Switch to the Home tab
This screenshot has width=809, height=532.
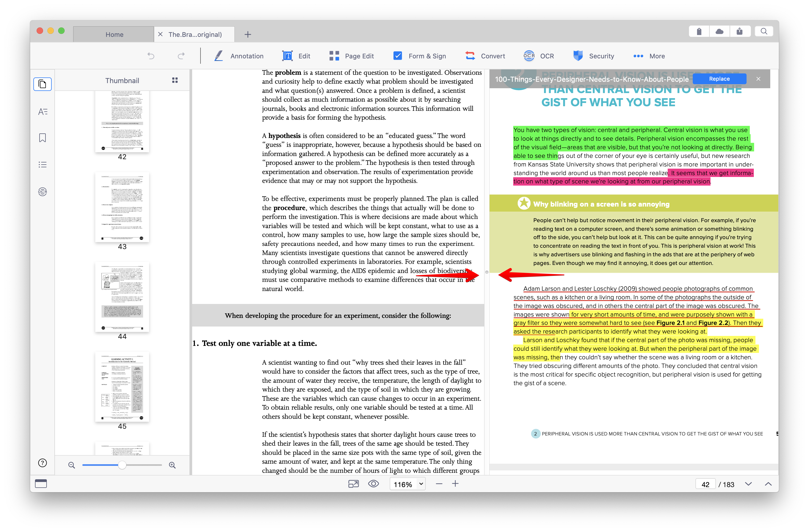[114, 34]
